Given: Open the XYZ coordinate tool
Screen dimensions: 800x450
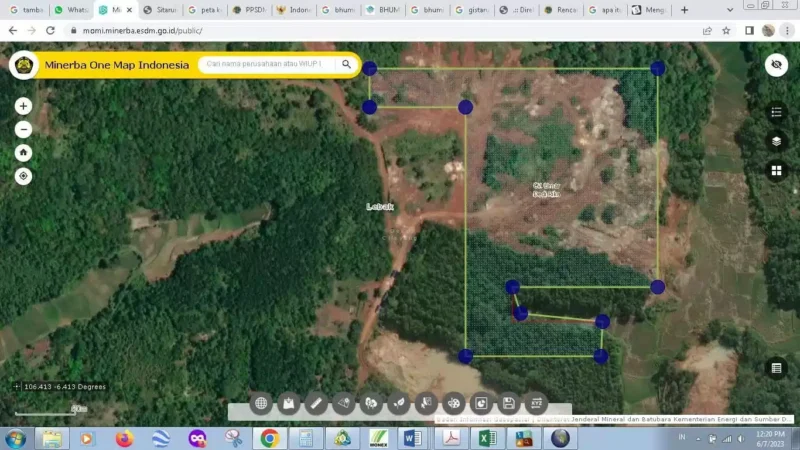Looking at the screenshot, I should pyautogui.click(x=536, y=404).
